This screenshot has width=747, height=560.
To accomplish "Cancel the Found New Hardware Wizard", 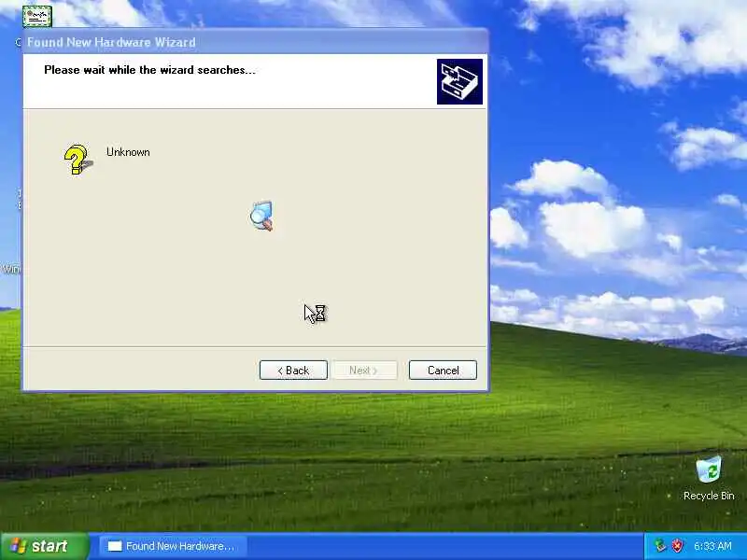I will (443, 370).
